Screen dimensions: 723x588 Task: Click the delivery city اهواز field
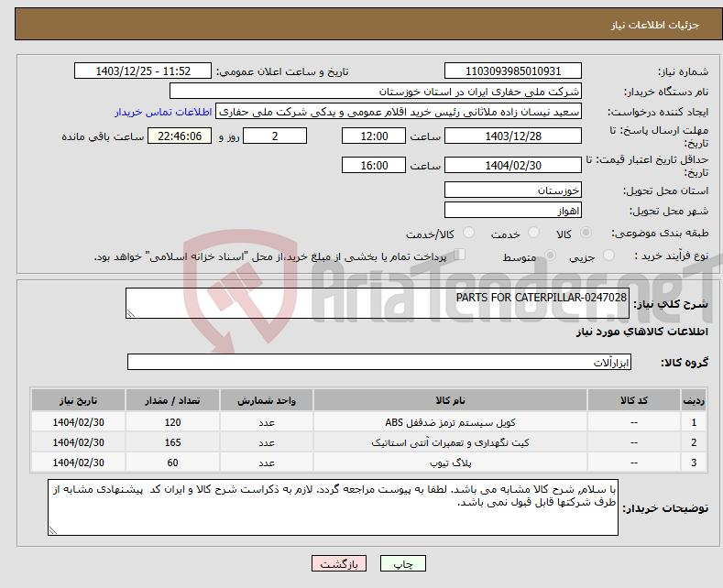click(513, 210)
